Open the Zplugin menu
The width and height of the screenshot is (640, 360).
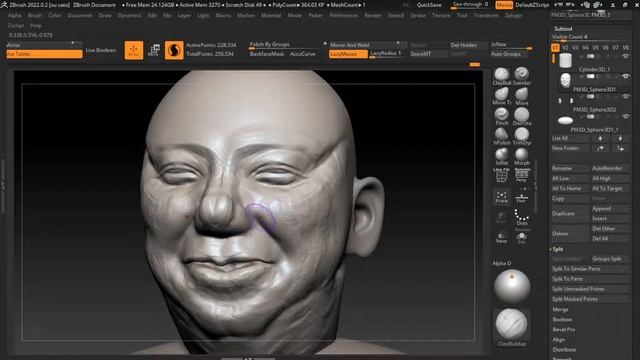click(513, 16)
